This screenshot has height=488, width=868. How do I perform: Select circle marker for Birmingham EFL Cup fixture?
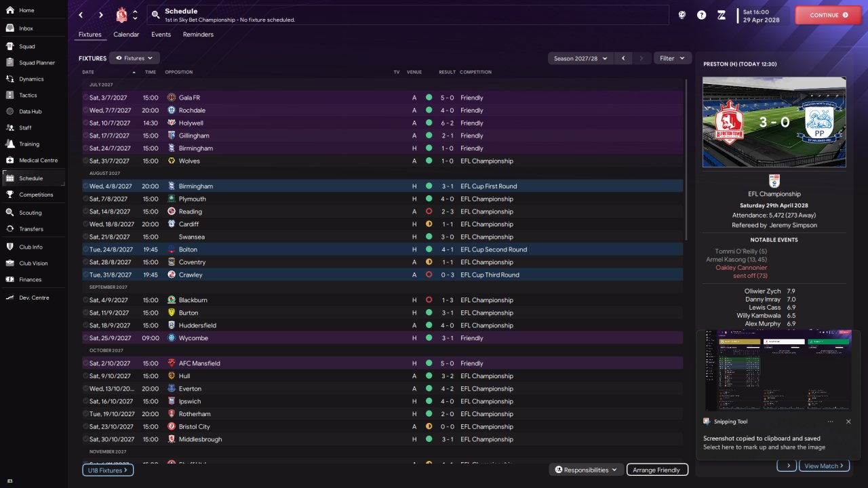[86, 186]
